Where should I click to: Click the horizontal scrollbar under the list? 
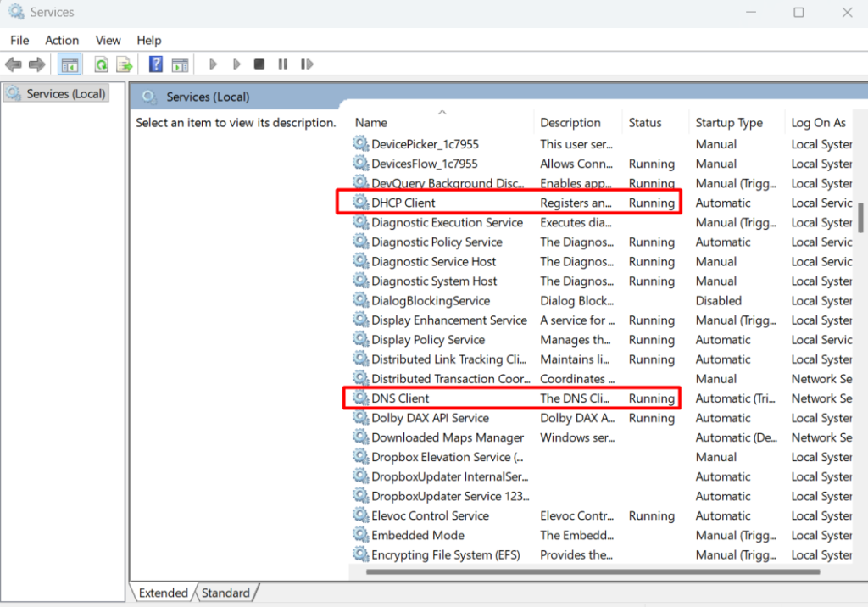tap(593, 572)
